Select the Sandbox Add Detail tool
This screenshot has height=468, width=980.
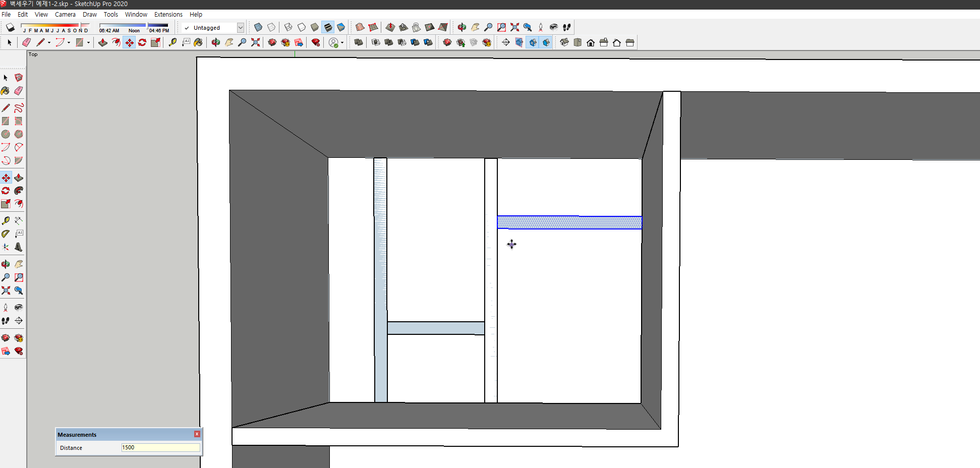(x=430, y=27)
